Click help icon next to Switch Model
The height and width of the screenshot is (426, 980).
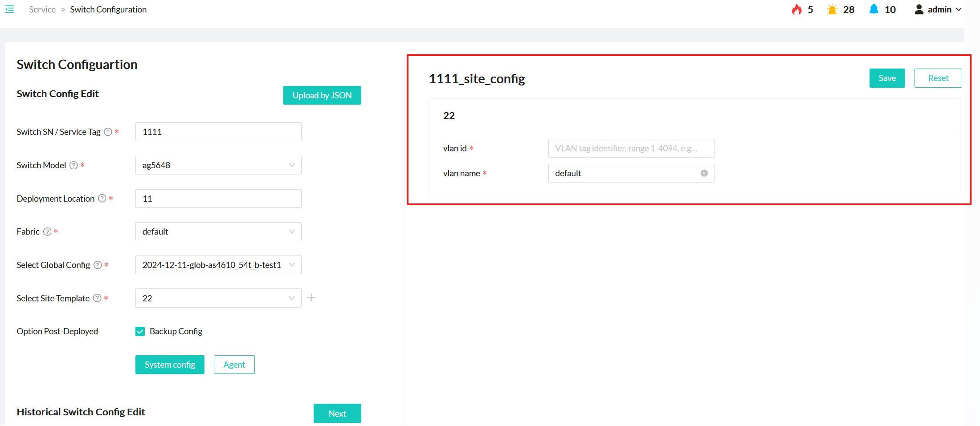[74, 165]
